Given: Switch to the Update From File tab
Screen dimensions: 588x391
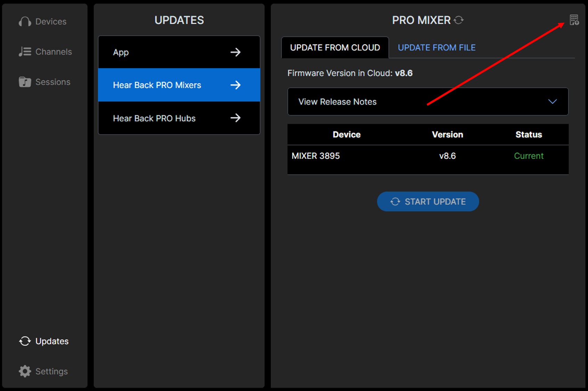Looking at the screenshot, I should pyautogui.click(x=436, y=48).
